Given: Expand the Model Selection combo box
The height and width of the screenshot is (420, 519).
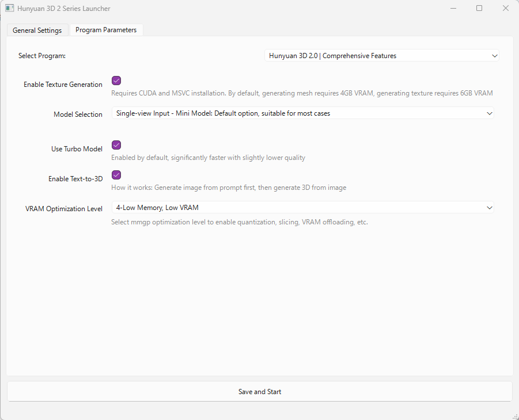Looking at the screenshot, I should coord(302,113).
